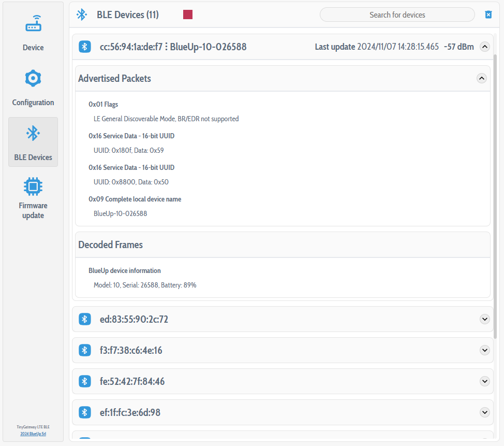
Task: Switch to the BLE Devices tab
Action: [33, 142]
